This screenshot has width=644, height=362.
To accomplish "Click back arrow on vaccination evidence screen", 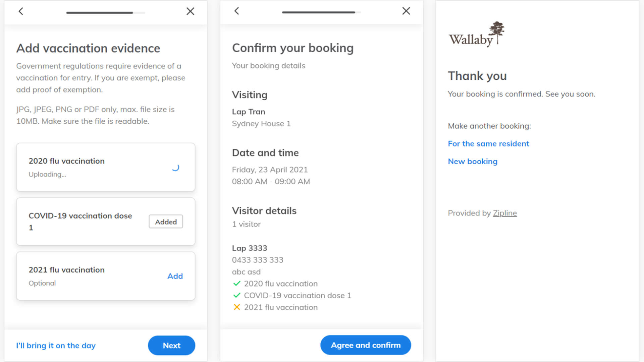I will 21,11.
